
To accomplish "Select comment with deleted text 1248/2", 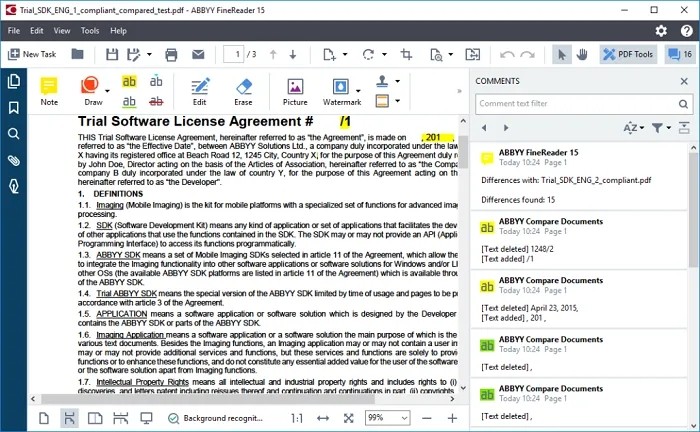I will pos(579,240).
